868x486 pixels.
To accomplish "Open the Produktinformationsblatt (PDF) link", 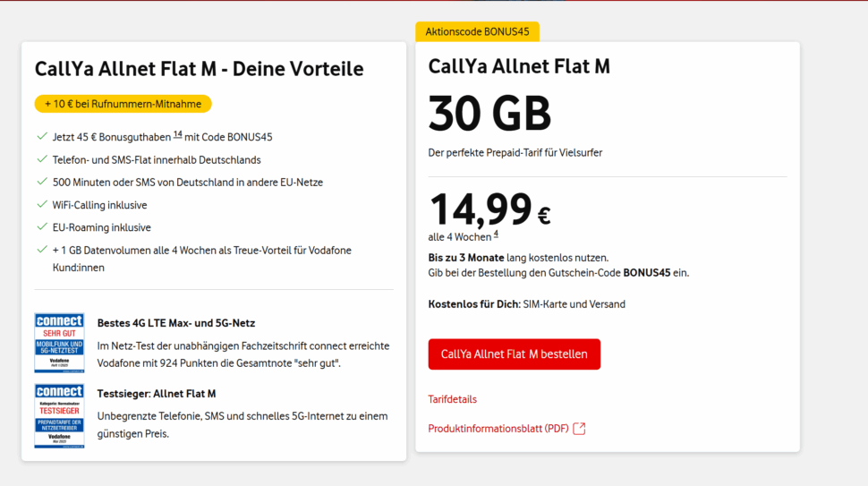I will point(498,429).
